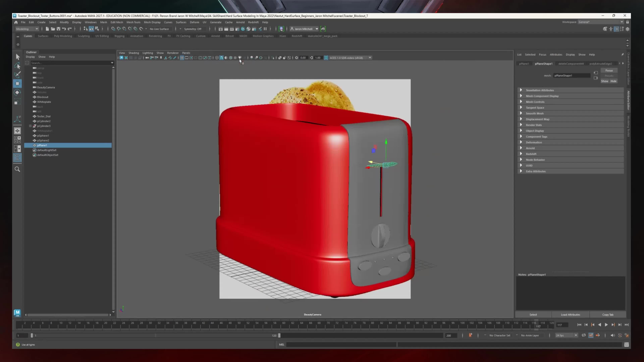The width and height of the screenshot is (644, 362).
Task: Select the Select tool arrow in the toolbox
Action: (x=17, y=57)
